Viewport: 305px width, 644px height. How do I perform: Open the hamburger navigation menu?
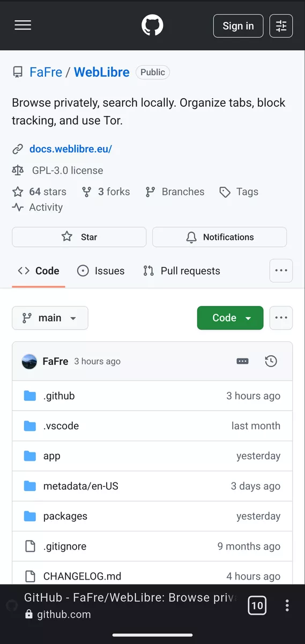(x=23, y=25)
